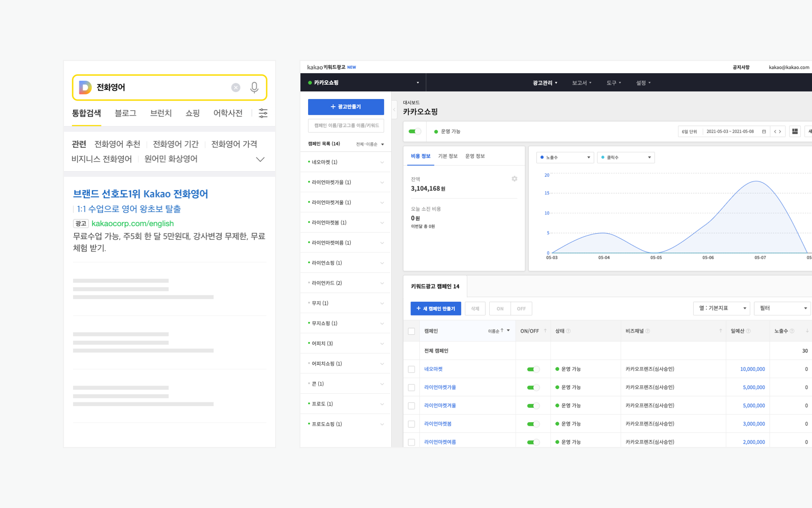
Task: Open the 노출수 chart metric dropdown
Action: [x=565, y=157]
